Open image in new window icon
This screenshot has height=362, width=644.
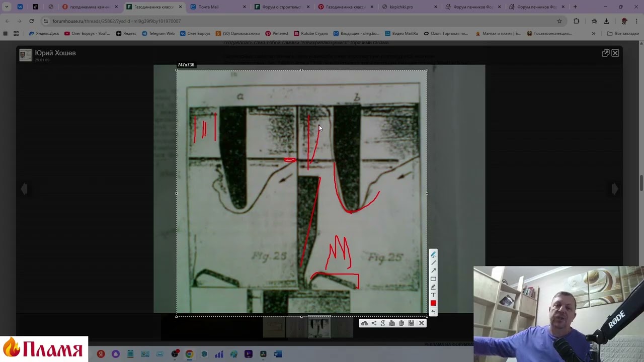pyautogui.click(x=606, y=53)
